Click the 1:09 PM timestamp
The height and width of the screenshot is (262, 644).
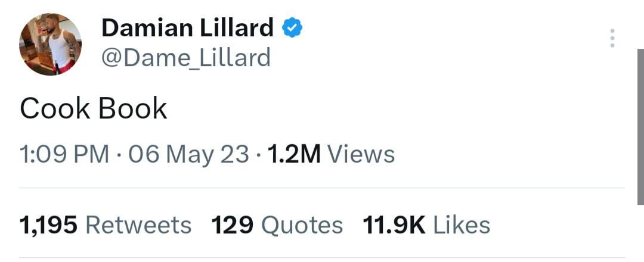click(64, 155)
